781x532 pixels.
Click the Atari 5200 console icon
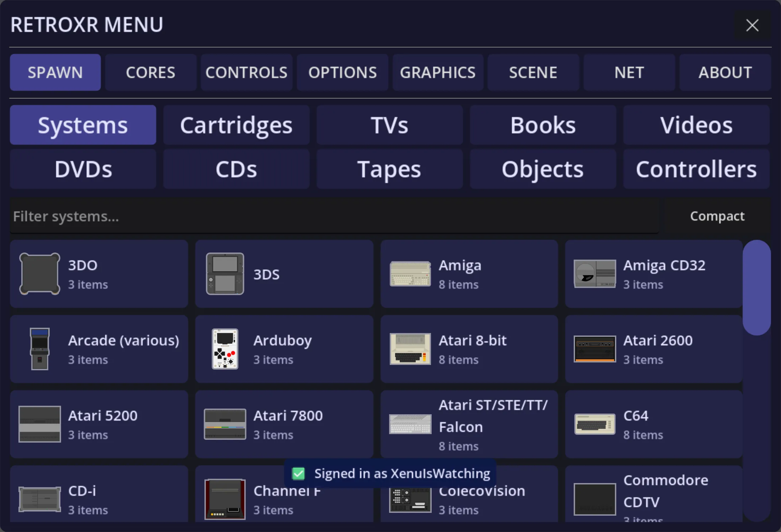[x=39, y=424]
